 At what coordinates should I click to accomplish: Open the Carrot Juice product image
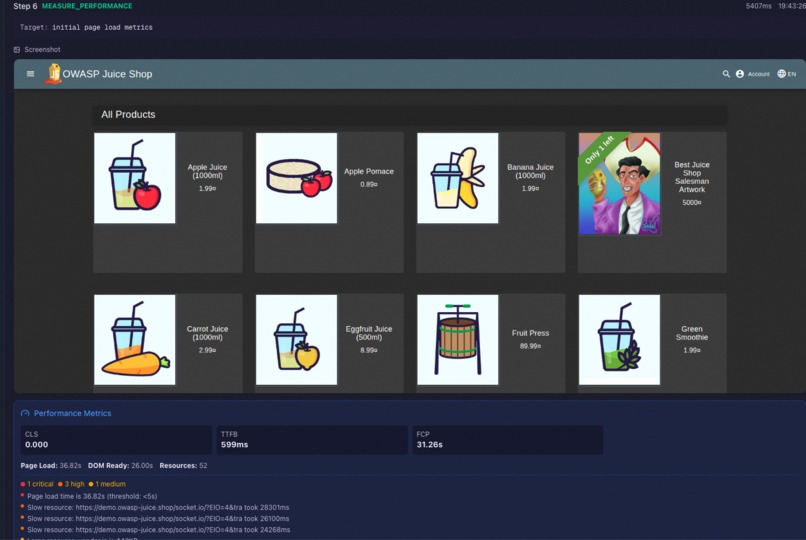[x=135, y=340]
